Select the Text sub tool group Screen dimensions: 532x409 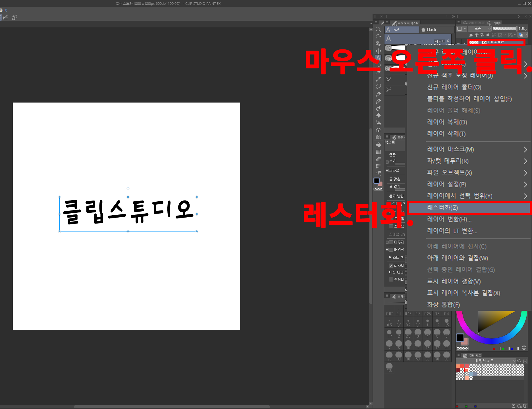click(x=402, y=30)
